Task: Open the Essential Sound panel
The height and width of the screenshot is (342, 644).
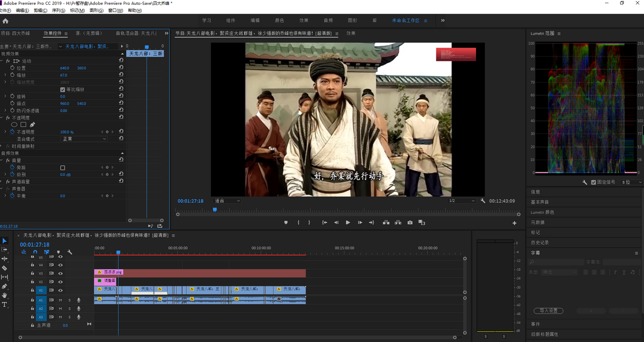Action: click(540, 202)
